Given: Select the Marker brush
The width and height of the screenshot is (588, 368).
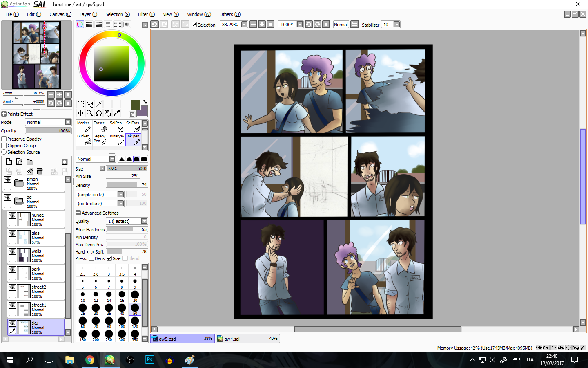Looking at the screenshot, I should click(84, 126).
